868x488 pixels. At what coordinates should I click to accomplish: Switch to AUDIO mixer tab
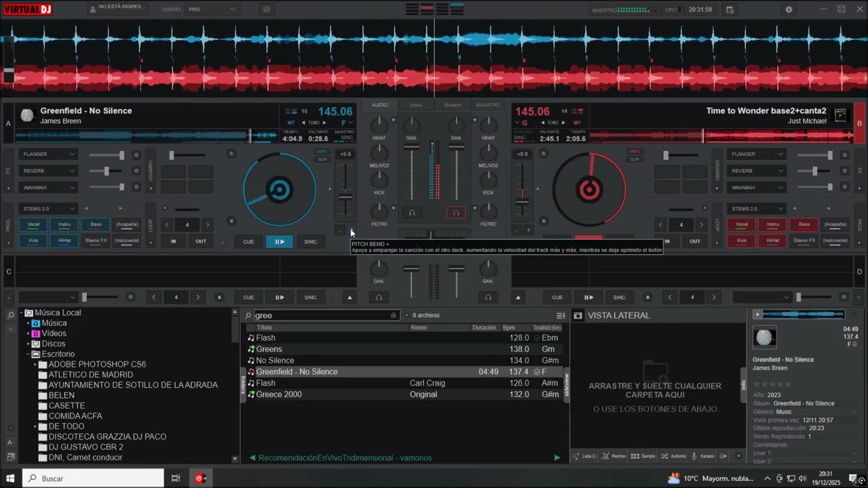[x=380, y=105]
